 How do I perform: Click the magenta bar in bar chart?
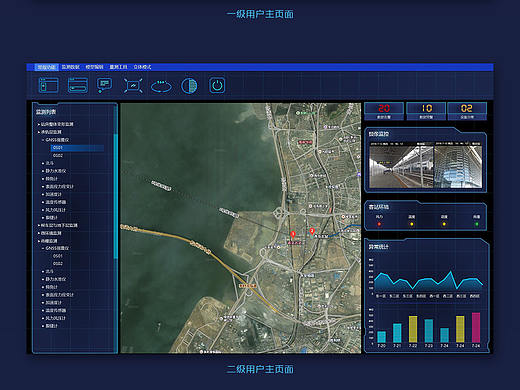coord(476,328)
